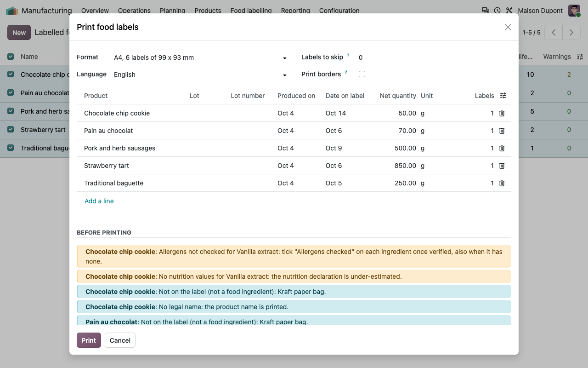Viewport: 588px width, 368px height.
Task: Toggle the select-all checkbox in the list header
Action: click(x=11, y=57)
